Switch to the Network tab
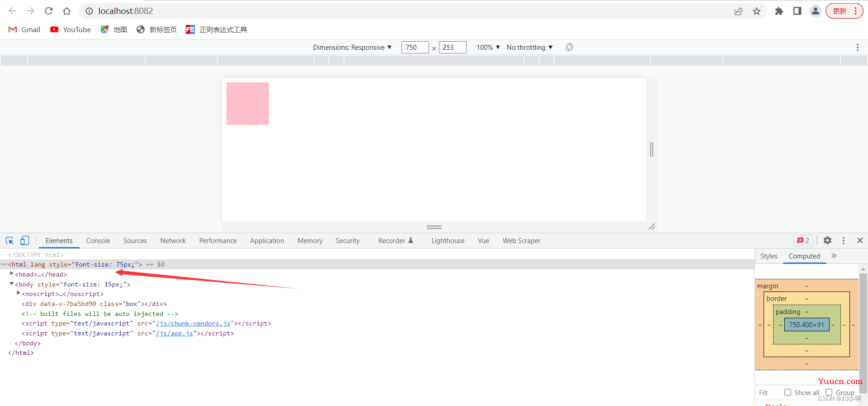 point(173,241)
